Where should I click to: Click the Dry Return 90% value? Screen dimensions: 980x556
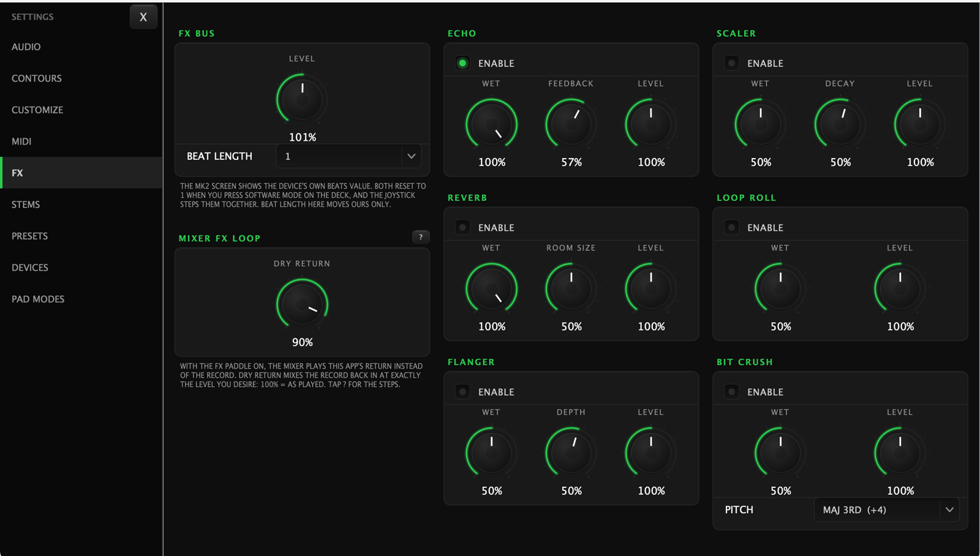pos(303,342)
